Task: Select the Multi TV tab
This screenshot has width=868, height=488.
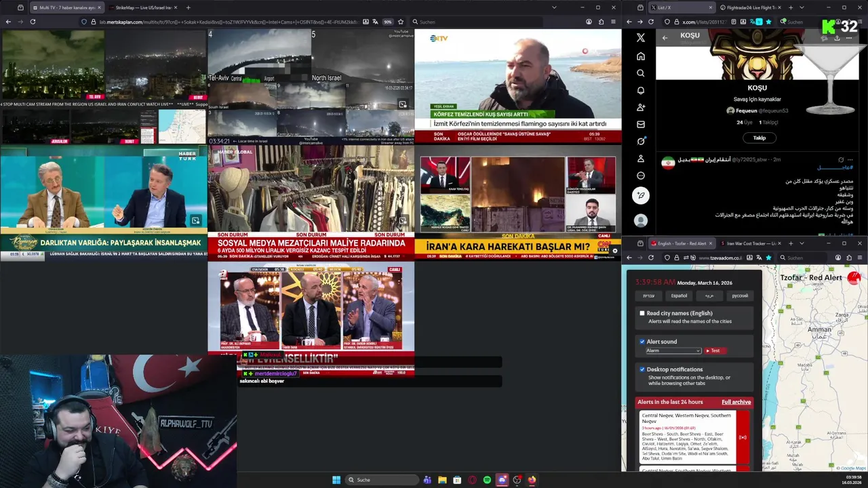Action: coord(67,7)
